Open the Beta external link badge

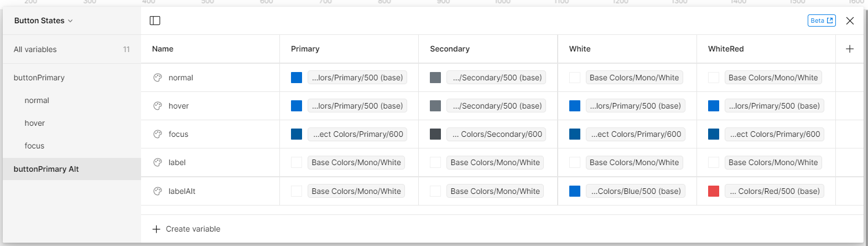[822, 20]
